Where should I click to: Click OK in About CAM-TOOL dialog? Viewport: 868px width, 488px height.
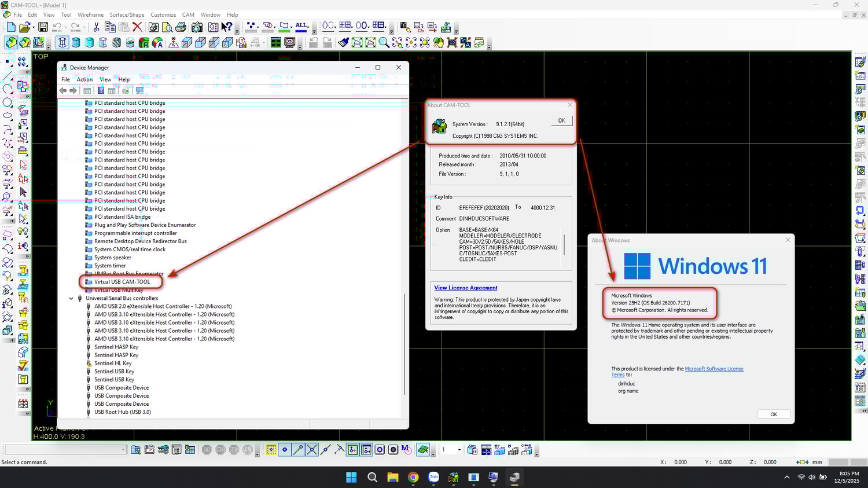(561, 120)
